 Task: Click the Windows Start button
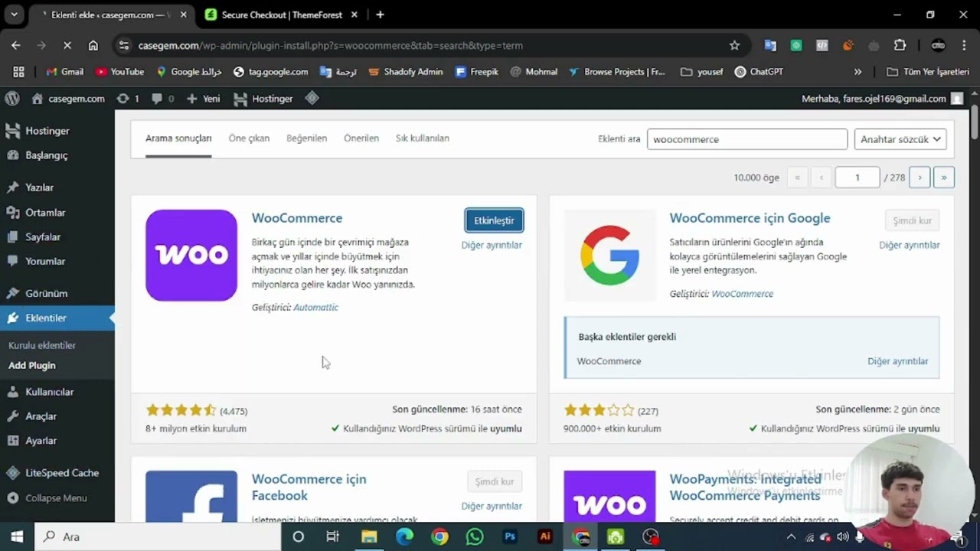(x=17, y=536)
